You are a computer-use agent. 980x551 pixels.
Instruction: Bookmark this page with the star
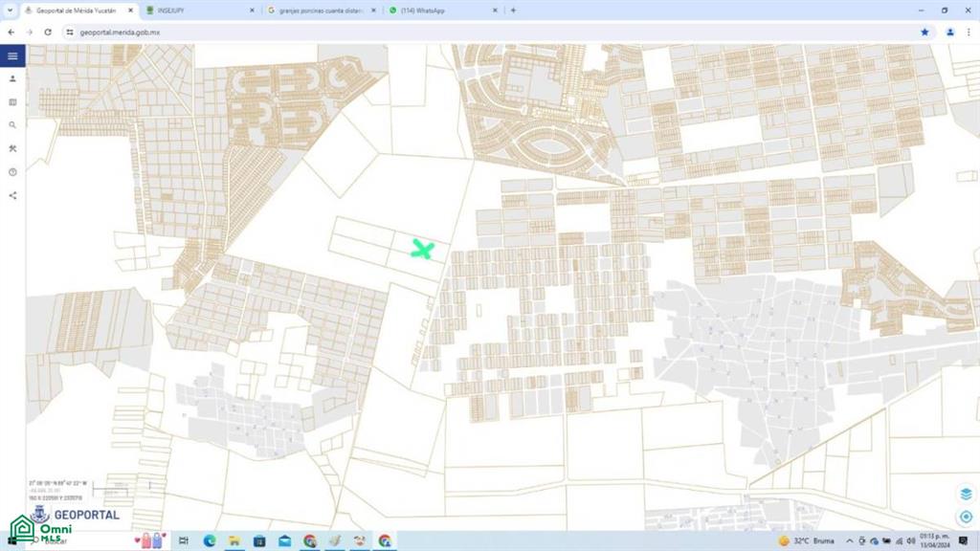click(x=924, y=32)
